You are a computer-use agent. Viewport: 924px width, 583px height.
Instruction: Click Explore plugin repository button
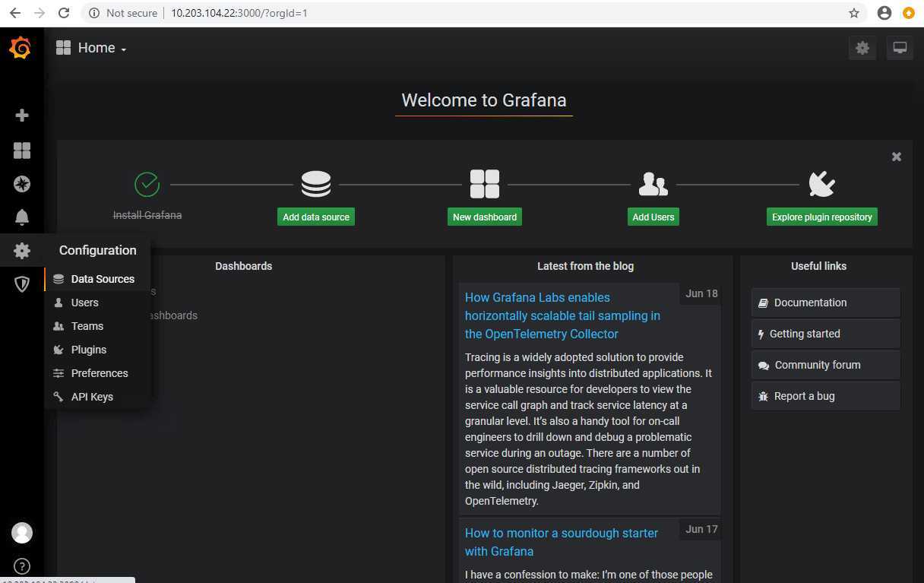822,217
